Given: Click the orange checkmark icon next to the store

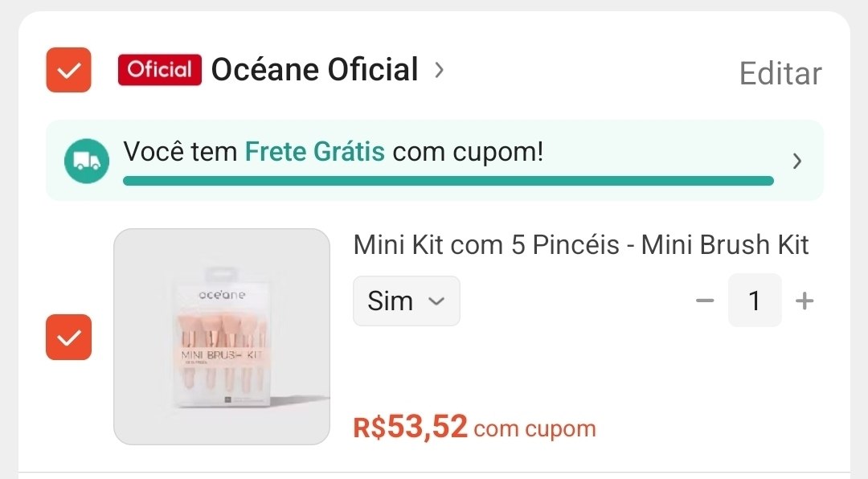Looking at the screenshot, I should 68,70.
